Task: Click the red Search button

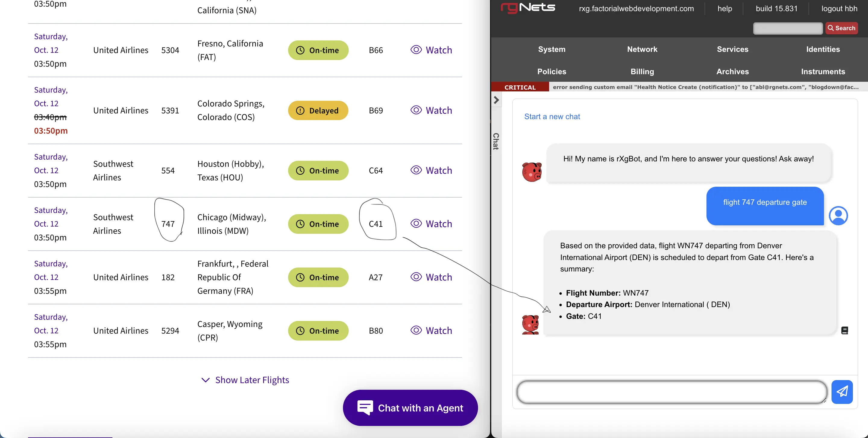Action: click(x=841, y=28)
